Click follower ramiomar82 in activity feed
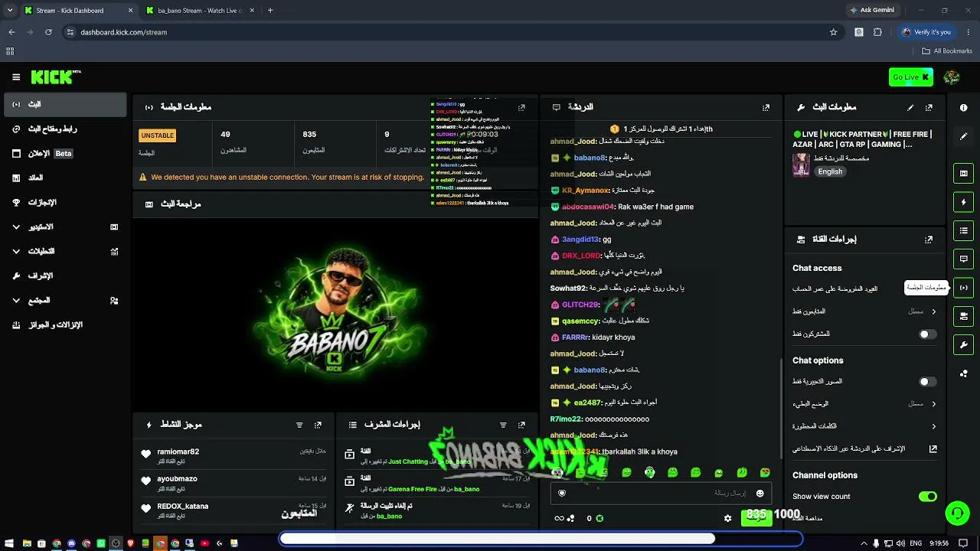The image size is (980, 551). tap(178, 452)
